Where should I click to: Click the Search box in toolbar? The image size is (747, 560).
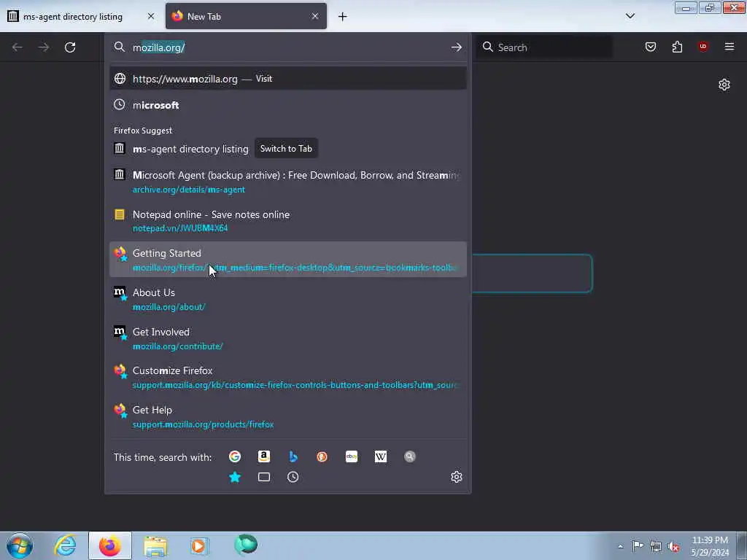[x=544, y=47]
